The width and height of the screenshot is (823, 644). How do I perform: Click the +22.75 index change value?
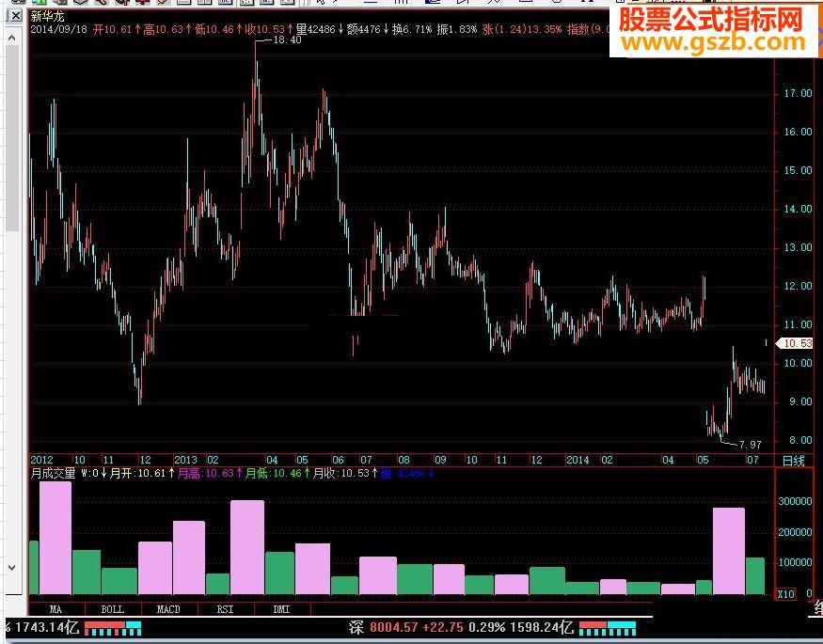pyautogui.click(x=444, y=627)
